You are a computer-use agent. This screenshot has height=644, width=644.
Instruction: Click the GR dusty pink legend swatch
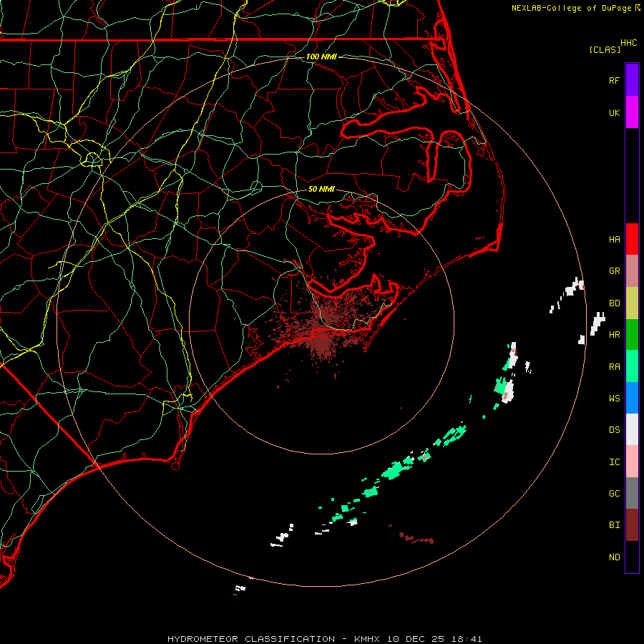pyautogui.click(x=632, y=271)
